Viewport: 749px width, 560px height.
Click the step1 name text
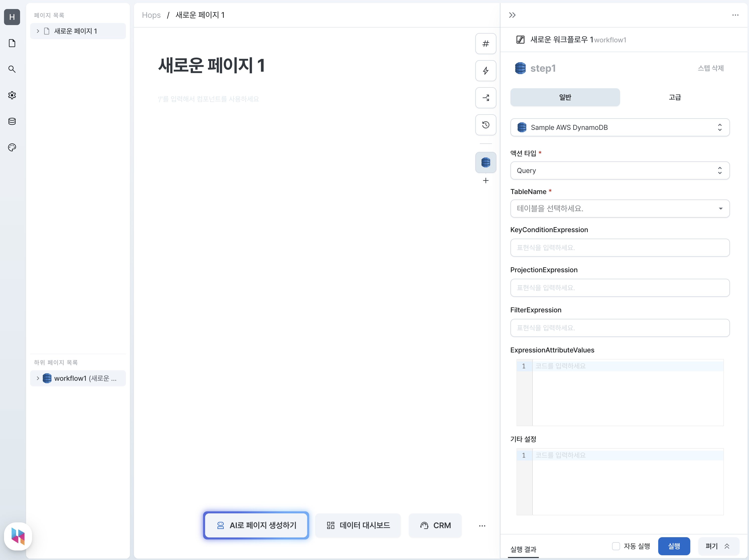pyautogui.click(x=543, y=68)
